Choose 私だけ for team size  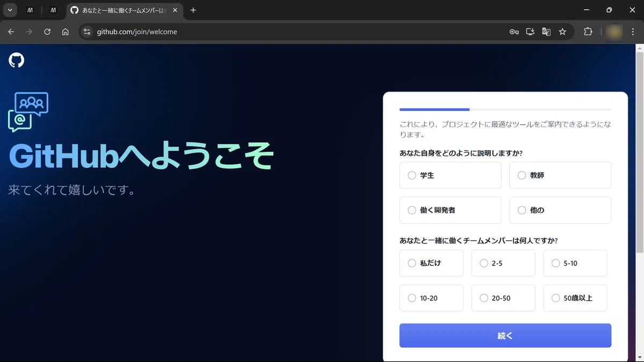point(431,263)
